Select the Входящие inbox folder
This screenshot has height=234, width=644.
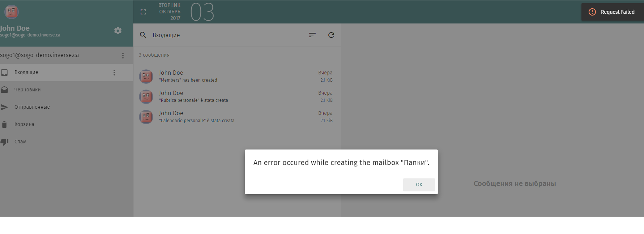(26, 73)
